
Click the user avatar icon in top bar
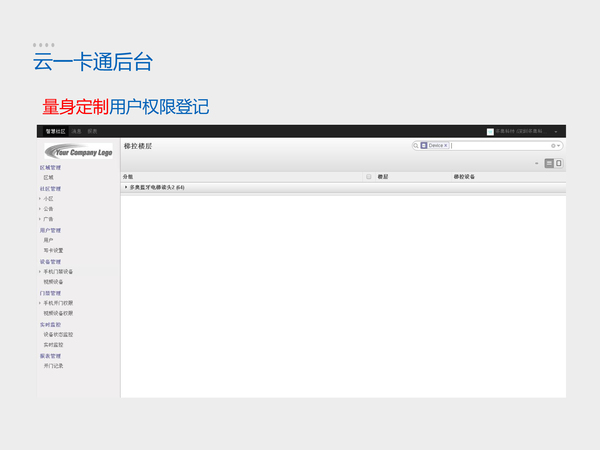490,132
